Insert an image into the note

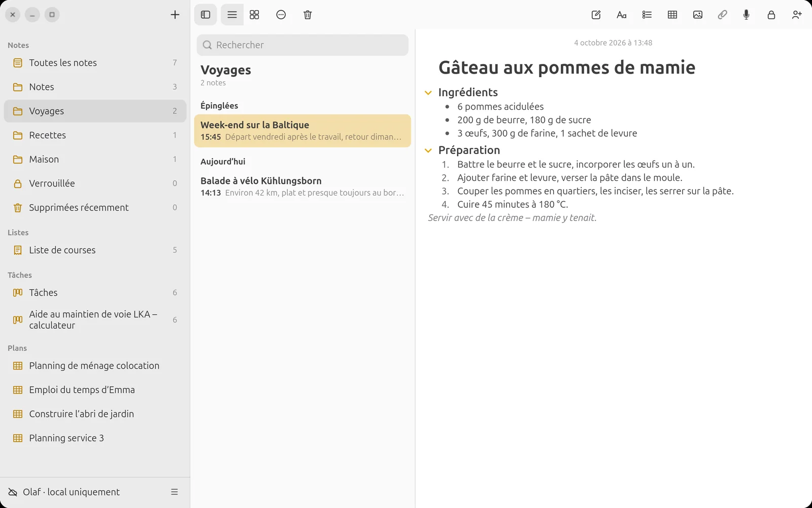[698, 15]
